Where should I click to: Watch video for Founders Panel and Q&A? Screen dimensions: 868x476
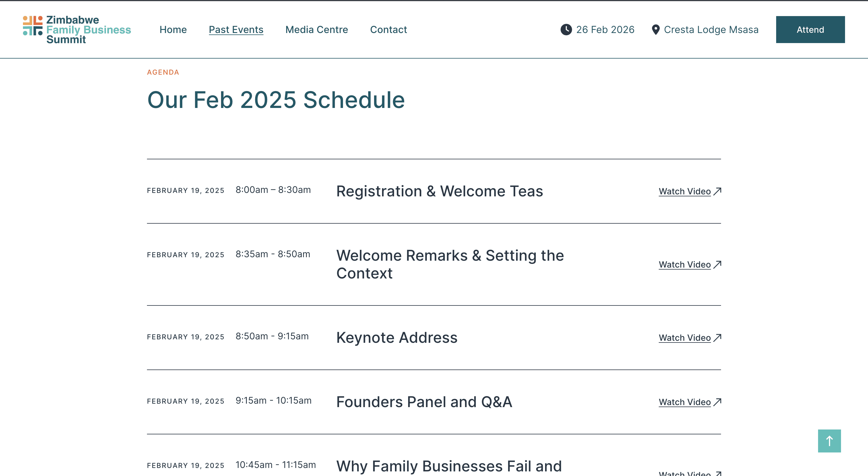685,402
